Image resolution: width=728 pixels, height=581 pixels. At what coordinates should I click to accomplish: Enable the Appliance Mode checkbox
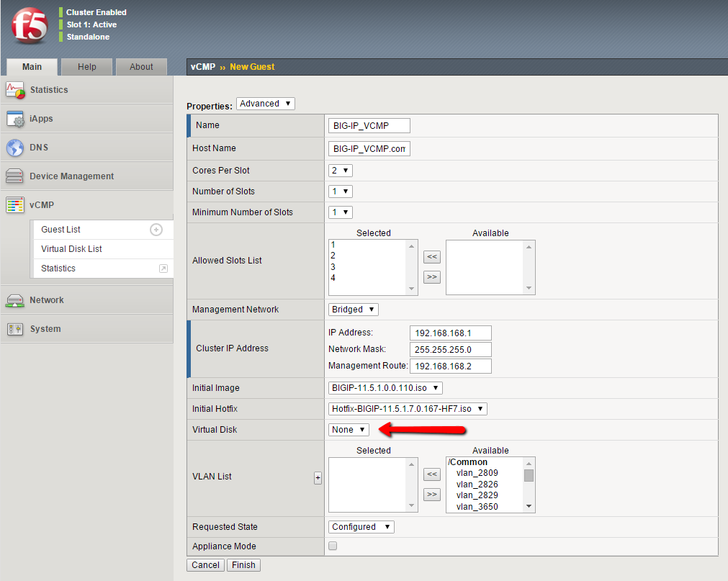click(x=333, y=546)
